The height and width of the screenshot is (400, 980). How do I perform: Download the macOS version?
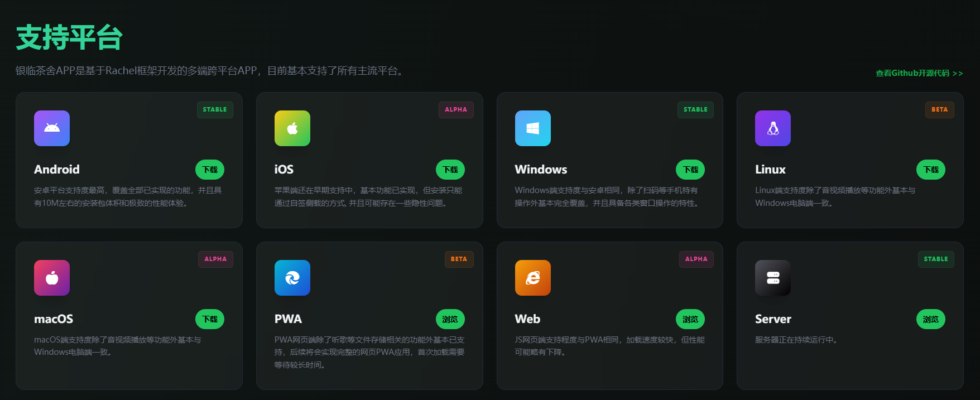(x=210, y=319)
